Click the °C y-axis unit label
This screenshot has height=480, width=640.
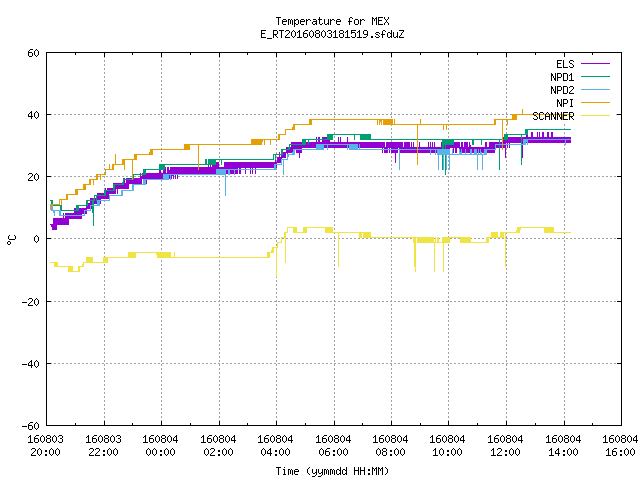click(11, 240)
